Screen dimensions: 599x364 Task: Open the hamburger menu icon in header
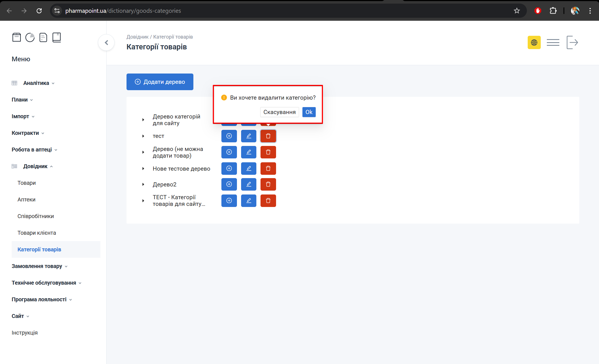[553, 42]
